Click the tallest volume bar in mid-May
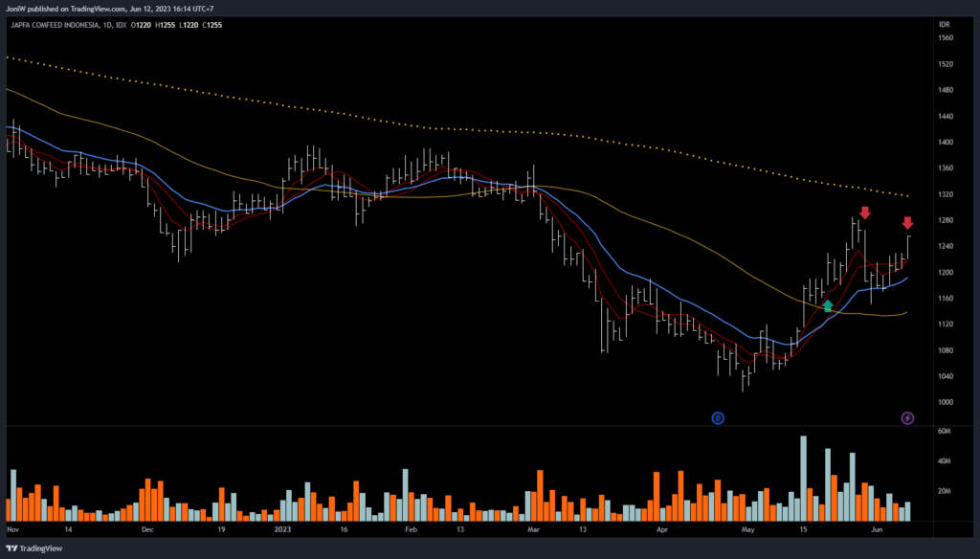Image resolution: width=980 pixels, height=559 pixels. click(803, 479)
